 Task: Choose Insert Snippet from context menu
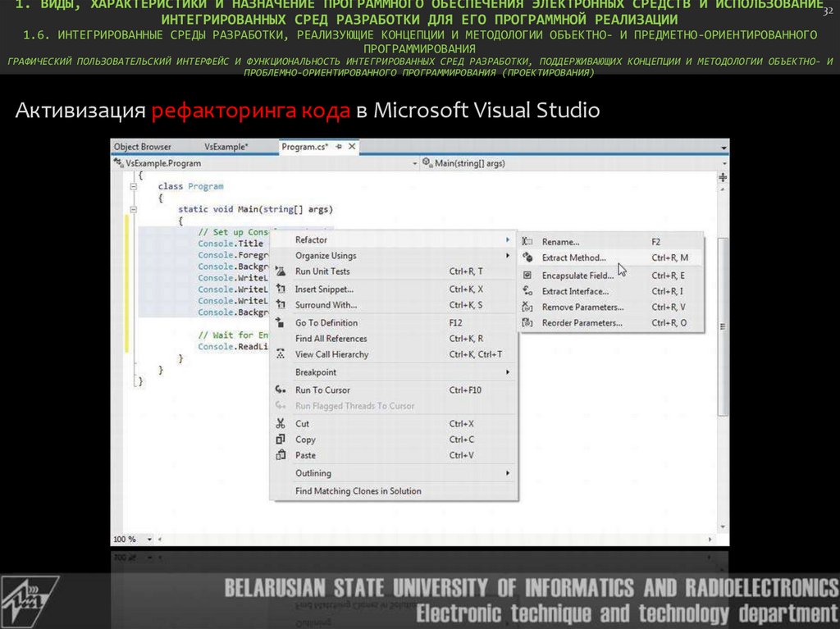[x=393, y=289]
